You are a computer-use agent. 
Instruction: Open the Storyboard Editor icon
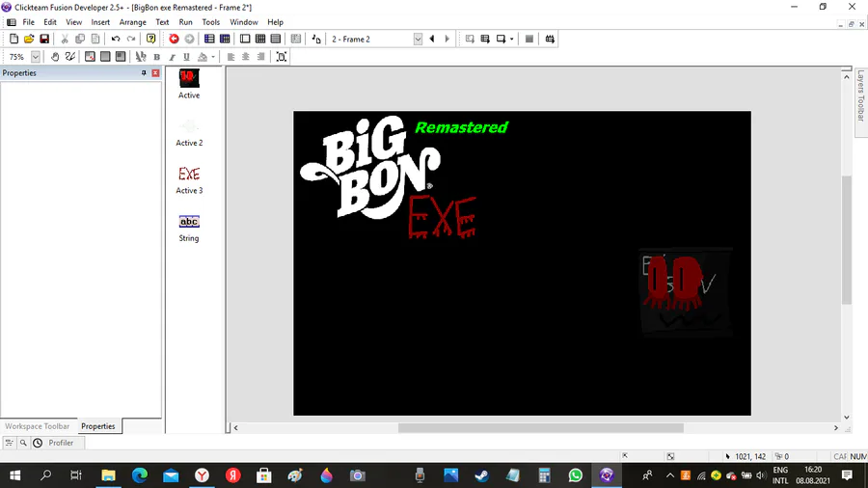(x=209, y=39)
